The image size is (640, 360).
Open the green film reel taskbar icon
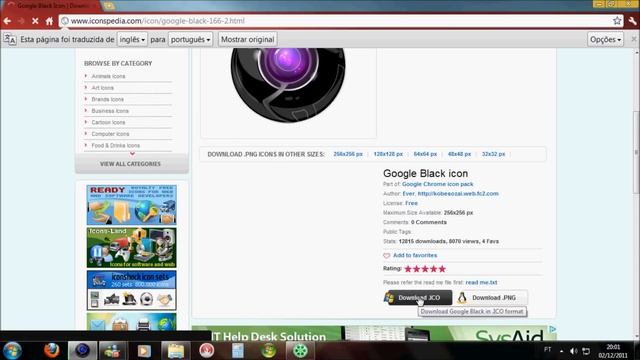(300, 351)
